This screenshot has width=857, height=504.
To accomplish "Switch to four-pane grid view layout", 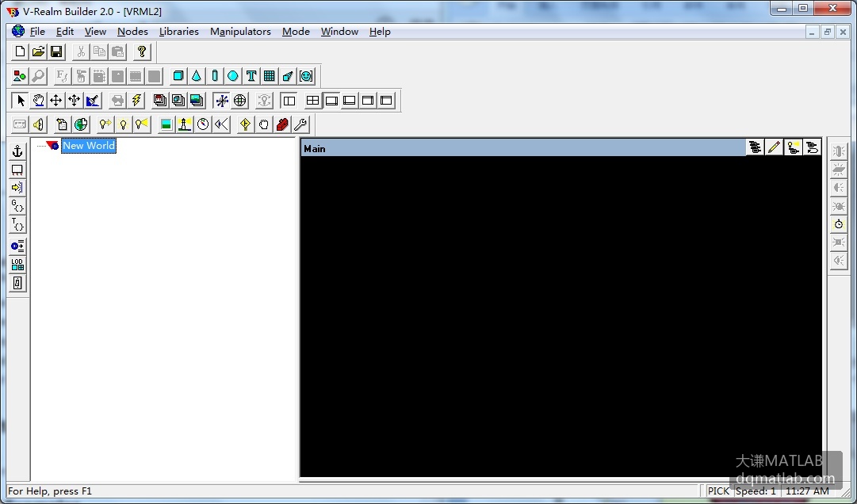I will click(x=312, y=101).
